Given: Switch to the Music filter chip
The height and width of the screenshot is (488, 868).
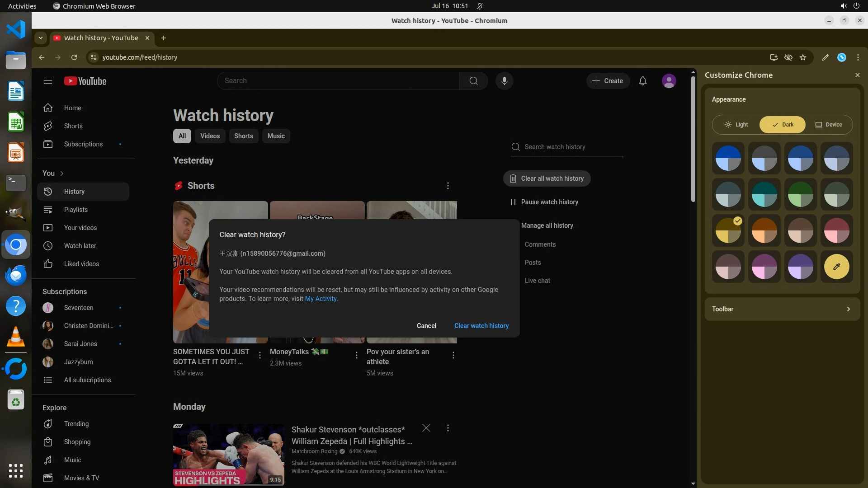Looking at the screenshot, I should click(x=276, y=136).
